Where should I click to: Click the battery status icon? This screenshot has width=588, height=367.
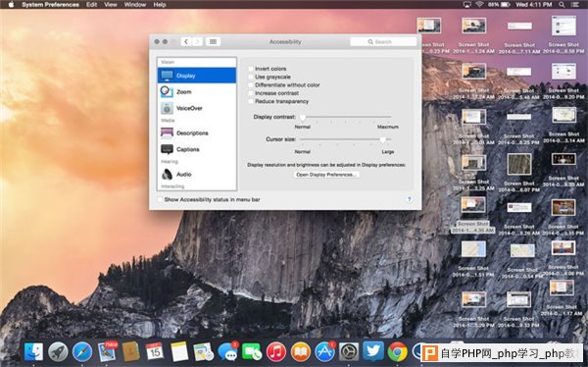(x=506, y=5)
